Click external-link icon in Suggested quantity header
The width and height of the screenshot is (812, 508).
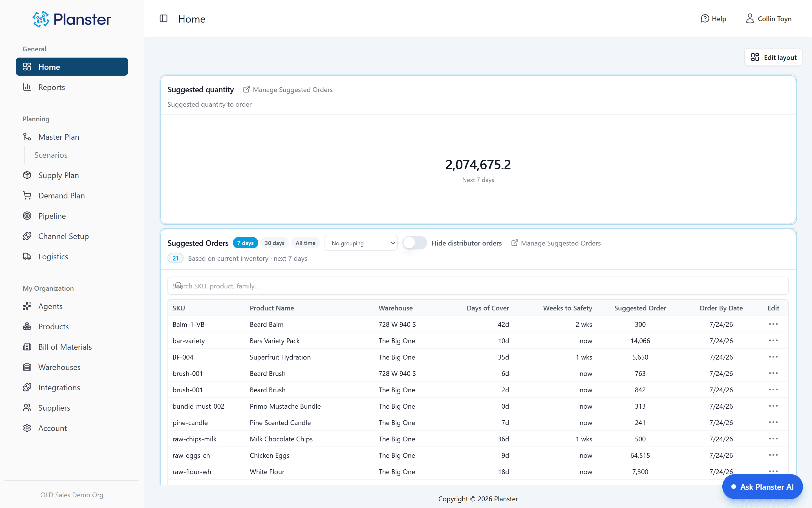tap(247, 89)
